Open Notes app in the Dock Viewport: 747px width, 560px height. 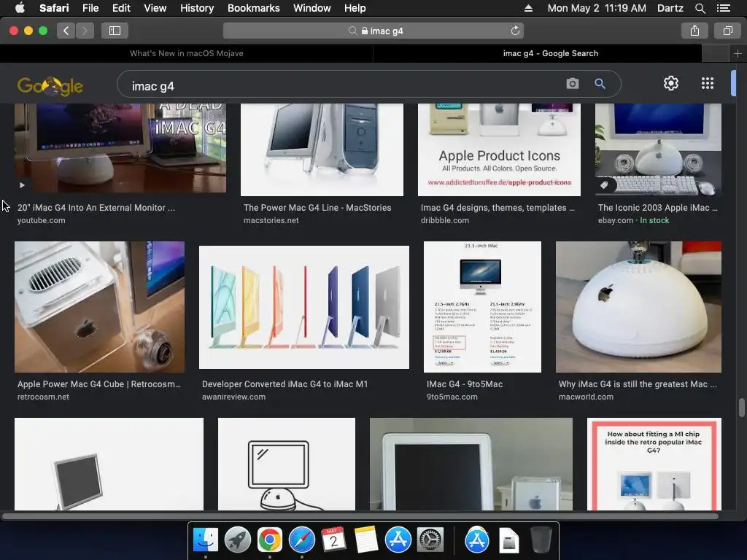click(x=366, y=540)
